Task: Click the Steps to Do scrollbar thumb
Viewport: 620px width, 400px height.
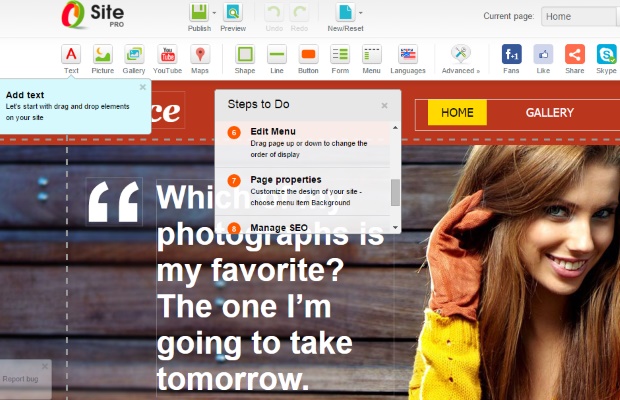Action: click(395, 192)
